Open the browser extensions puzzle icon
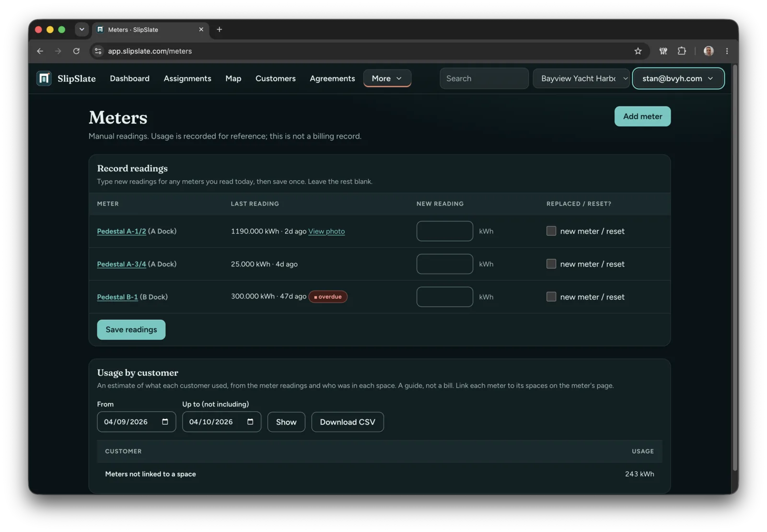The width and height of the screenshot is (767, 532). [682, 51]
